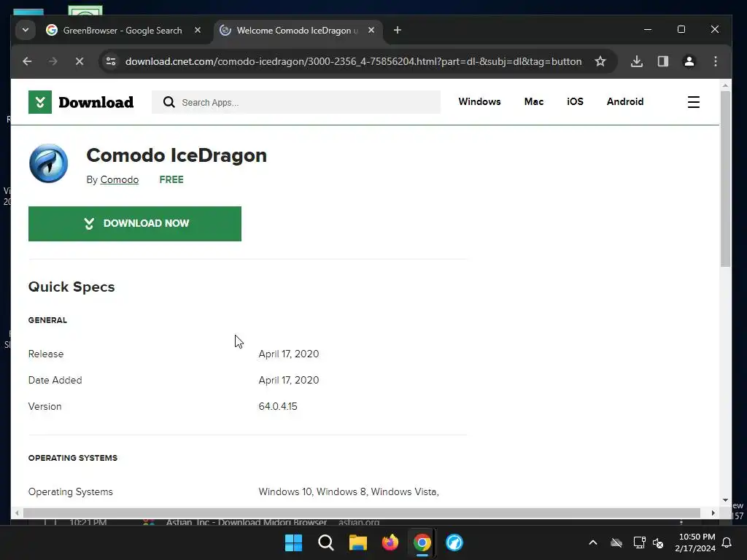Click the address bar URL
This screenshot has height=560, width=747.
[353, 61]
